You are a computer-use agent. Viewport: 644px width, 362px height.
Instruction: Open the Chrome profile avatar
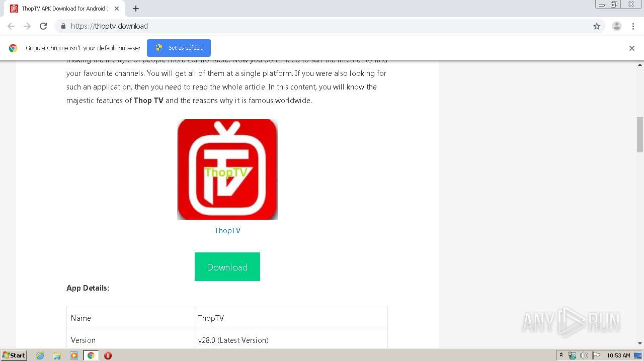617,26
